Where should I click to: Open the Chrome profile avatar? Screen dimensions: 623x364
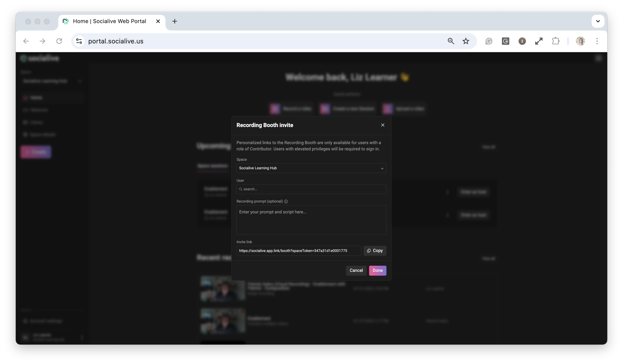point(580,41)
